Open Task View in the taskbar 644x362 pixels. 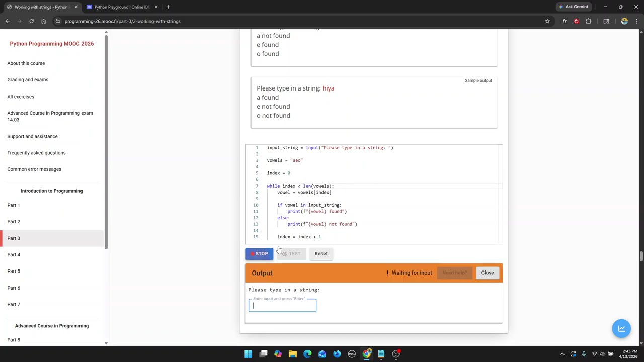[263, 354]
